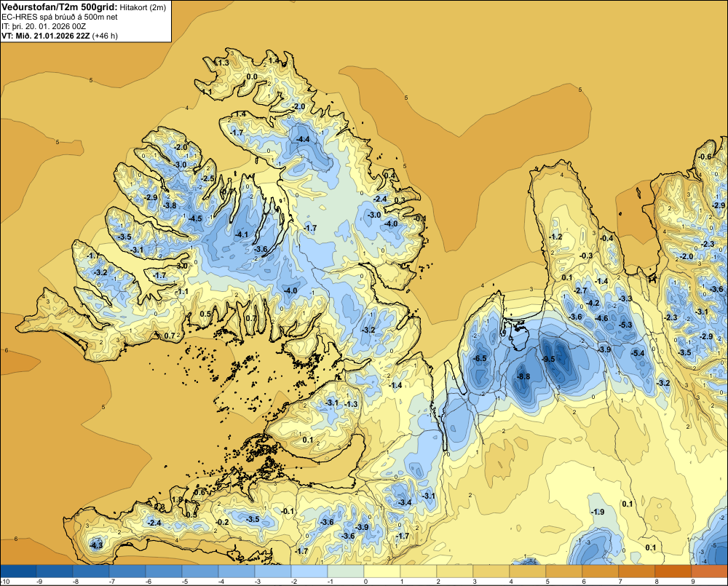Image resolution: width=728 pixels, height=586 pixels.
Task: Click the -9.5 temperature label
Action: [x=548, y=359]
